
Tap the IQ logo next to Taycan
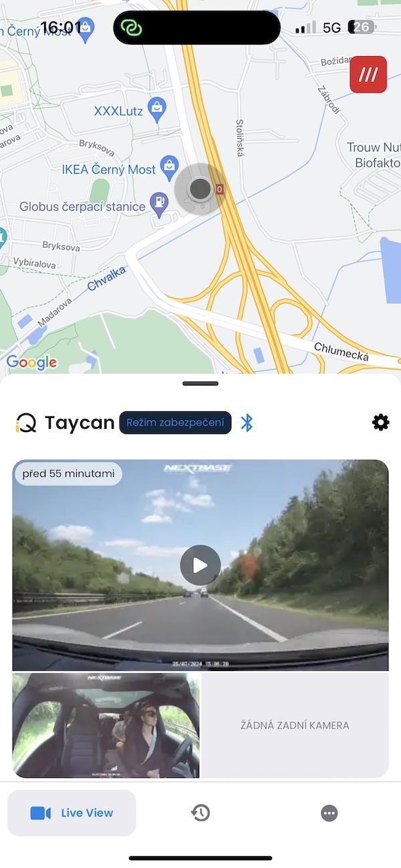[x=27, y=423]
